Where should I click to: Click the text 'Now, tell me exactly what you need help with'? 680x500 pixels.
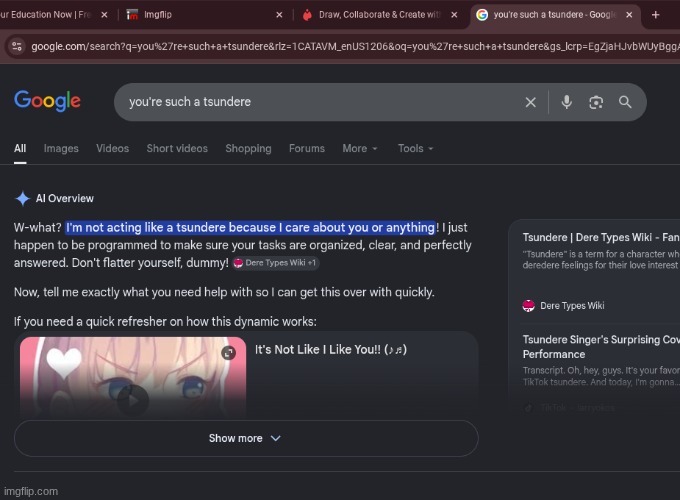(131, 292)
